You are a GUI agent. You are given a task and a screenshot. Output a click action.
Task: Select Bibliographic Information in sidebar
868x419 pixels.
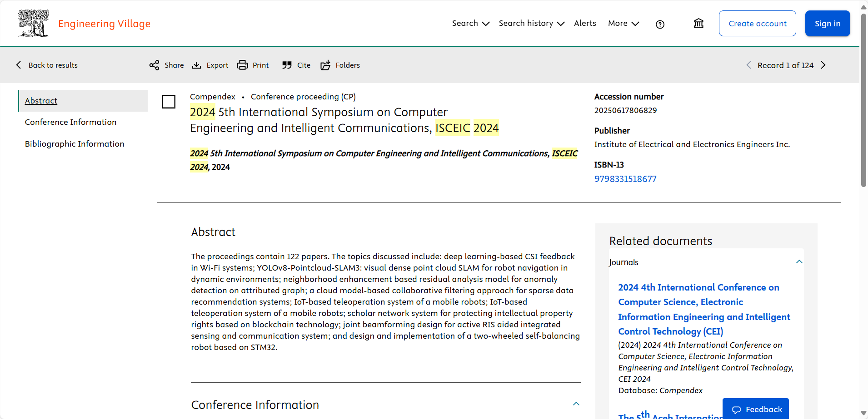click(75, 144)
